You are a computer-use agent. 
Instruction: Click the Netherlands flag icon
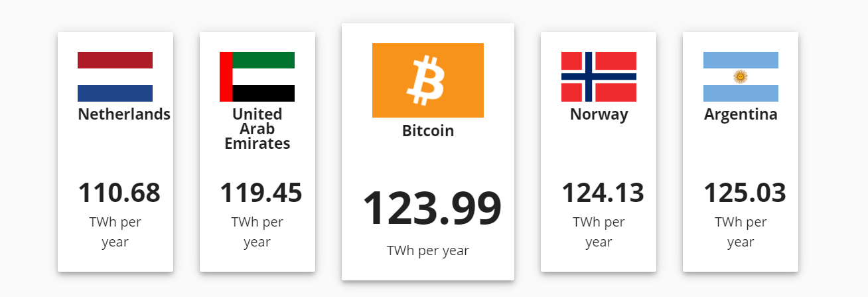pos(115,76)
